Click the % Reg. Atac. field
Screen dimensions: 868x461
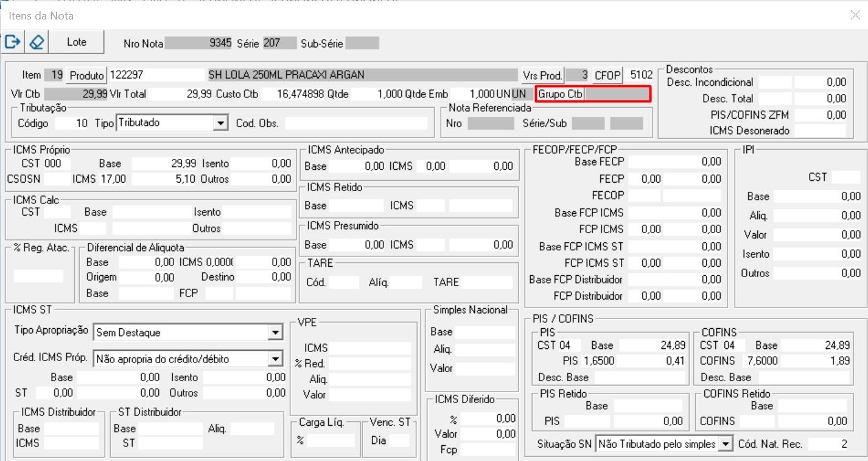39,276
